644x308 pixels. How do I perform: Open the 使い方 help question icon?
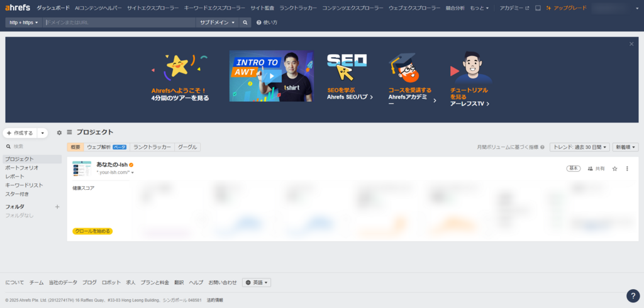coord(258,23)
